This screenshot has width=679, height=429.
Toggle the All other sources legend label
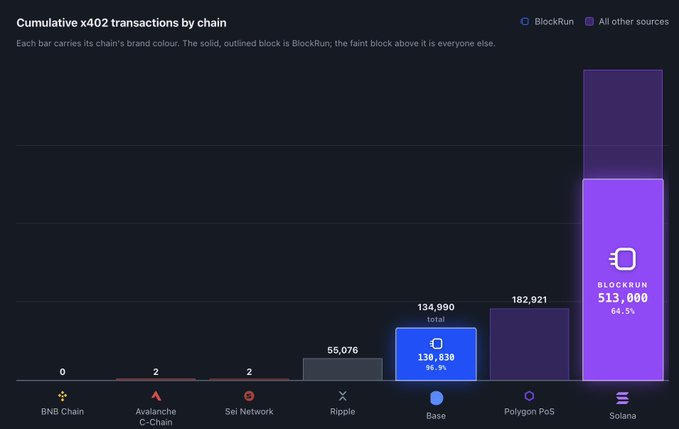point(634,22)
